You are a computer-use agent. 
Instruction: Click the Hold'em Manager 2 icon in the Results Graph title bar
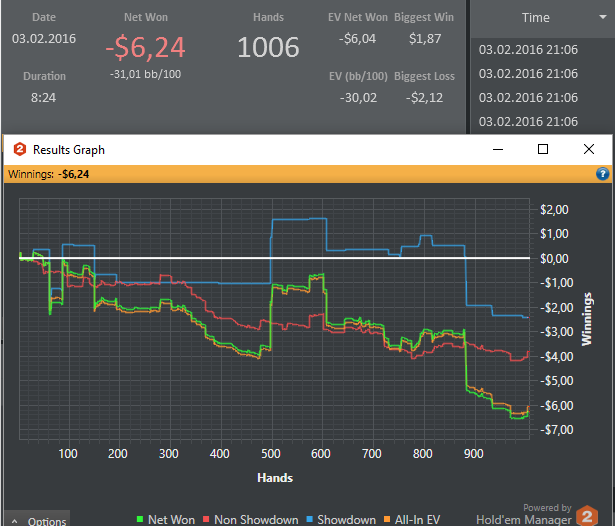[x=20, y=149]
